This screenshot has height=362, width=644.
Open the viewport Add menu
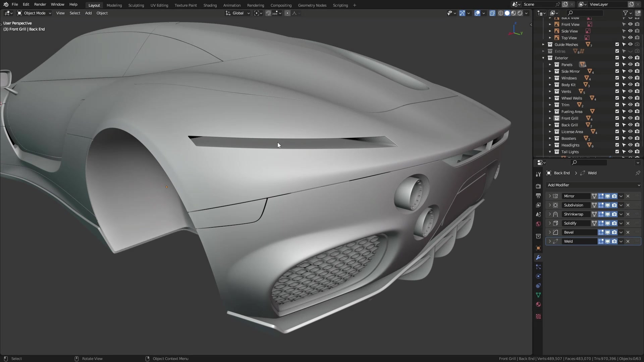[x=88, y=13]
